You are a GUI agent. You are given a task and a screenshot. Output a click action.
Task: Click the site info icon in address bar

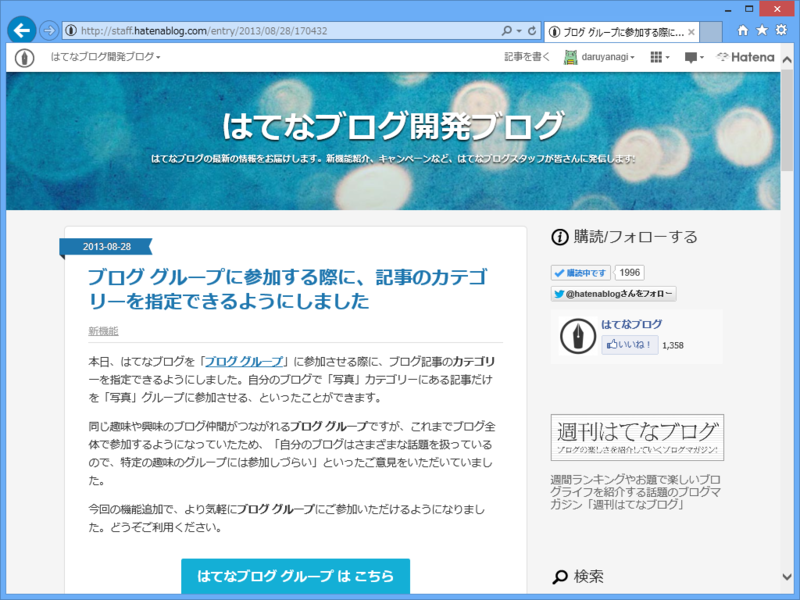click(x=71, y=31)
